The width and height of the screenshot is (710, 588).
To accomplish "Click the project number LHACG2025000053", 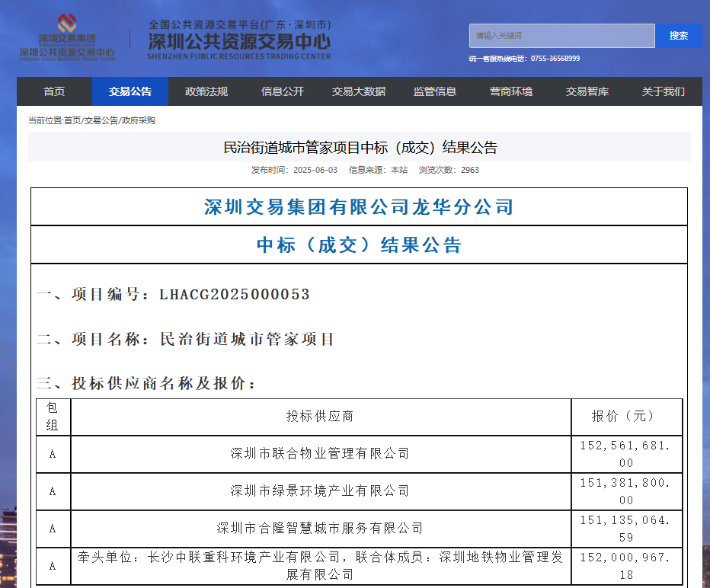I will point(235,295).
